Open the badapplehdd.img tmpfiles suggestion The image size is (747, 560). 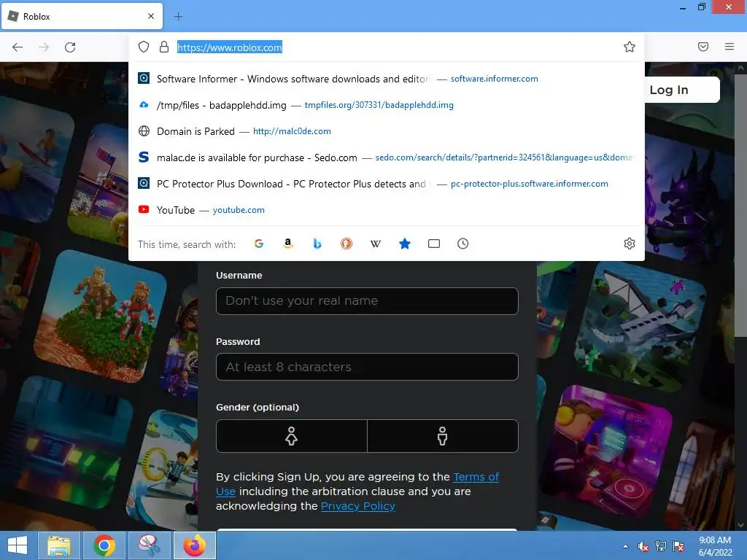[x=387, y=105]
